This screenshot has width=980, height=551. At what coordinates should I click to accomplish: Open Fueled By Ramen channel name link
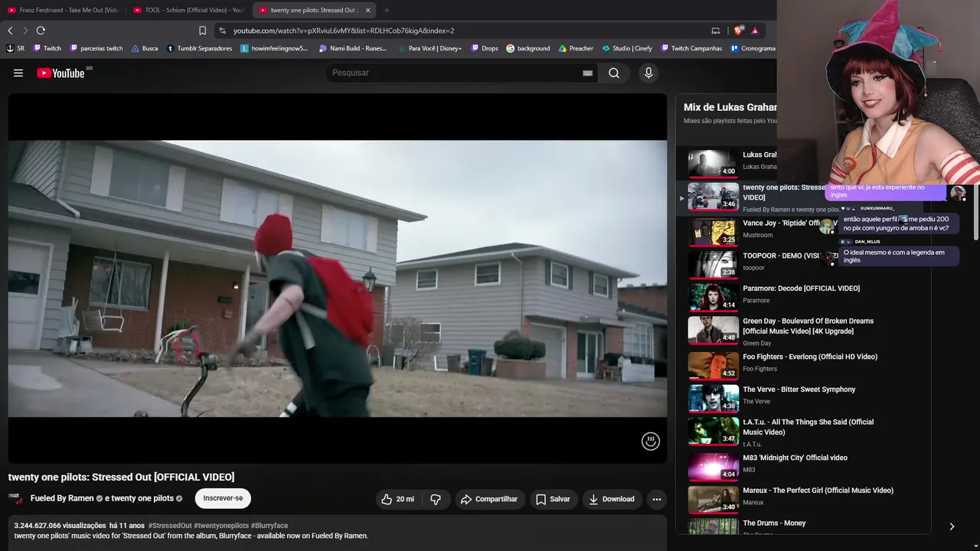point(62,498)
